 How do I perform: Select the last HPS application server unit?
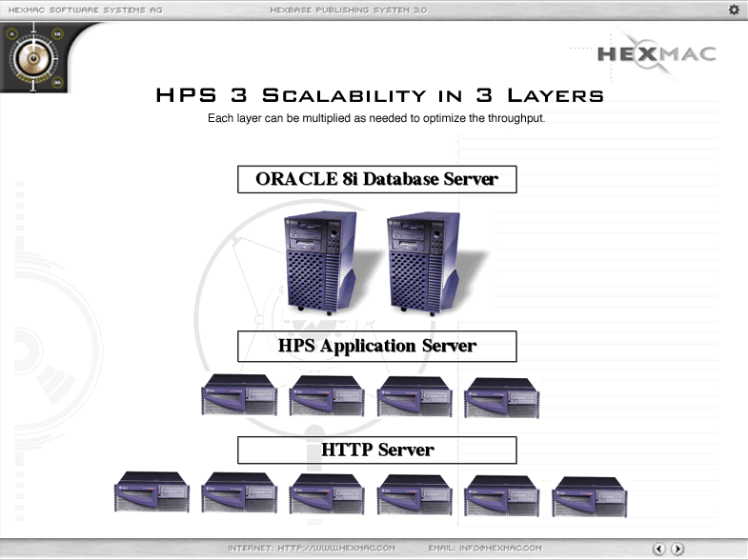(502, 395)
